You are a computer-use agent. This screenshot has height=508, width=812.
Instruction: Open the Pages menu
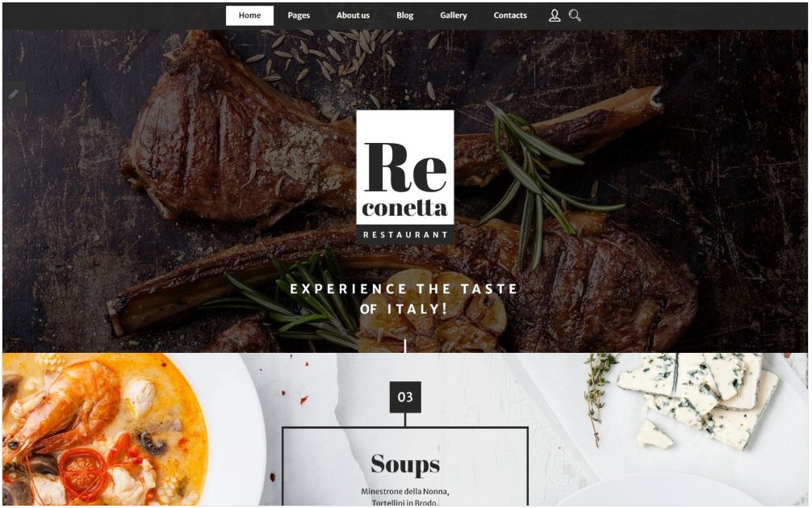(x=299, y=15)
